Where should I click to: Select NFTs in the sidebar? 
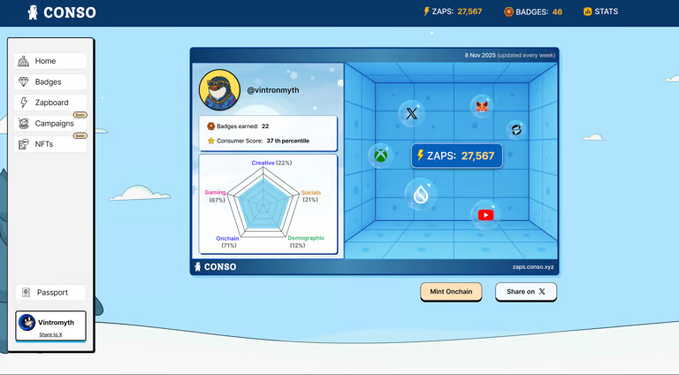pos(50,144)
